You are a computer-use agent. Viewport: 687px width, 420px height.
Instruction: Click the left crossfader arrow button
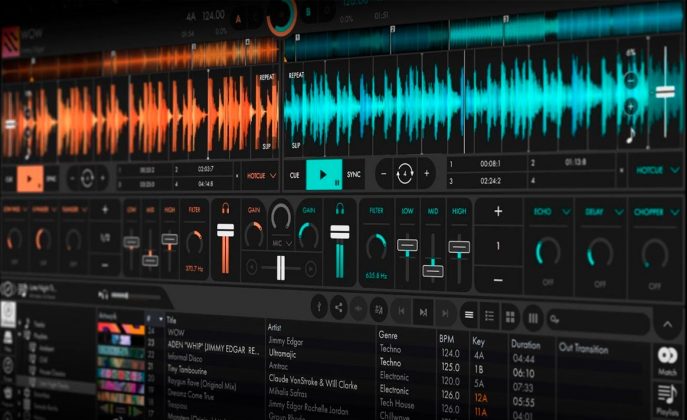pos(251,267)
